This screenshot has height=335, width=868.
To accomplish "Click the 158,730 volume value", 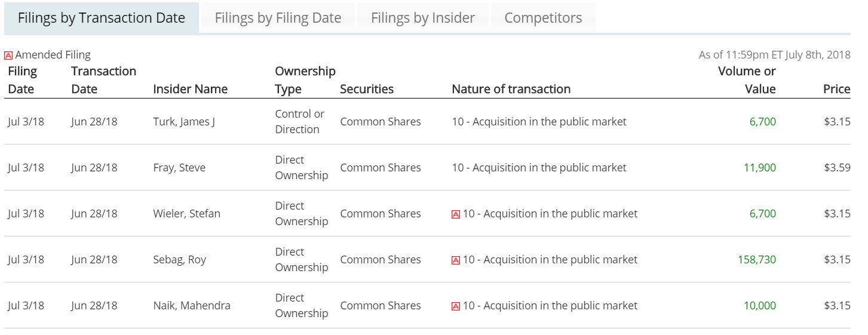I will click(x=757, y=260).
